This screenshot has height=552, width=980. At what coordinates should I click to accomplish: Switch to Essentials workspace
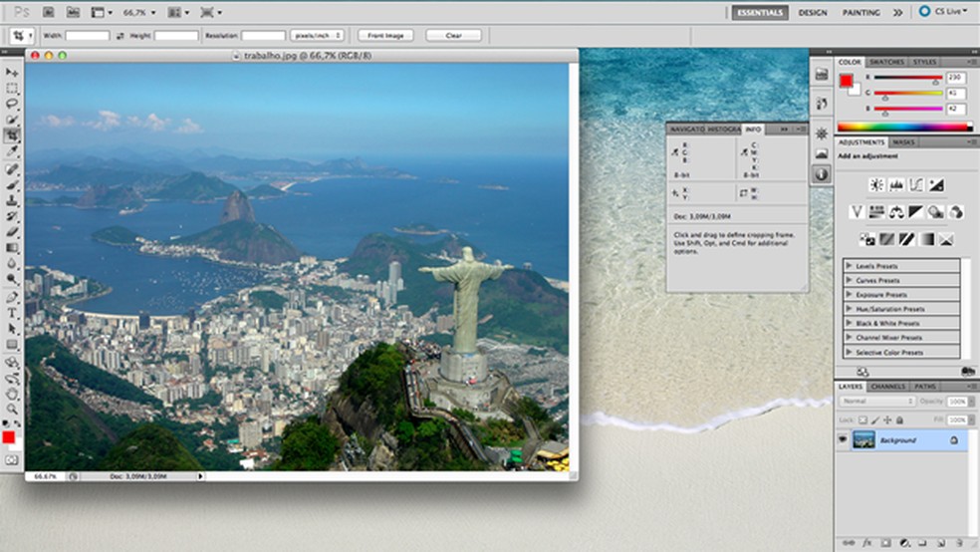tap(760, 13)
